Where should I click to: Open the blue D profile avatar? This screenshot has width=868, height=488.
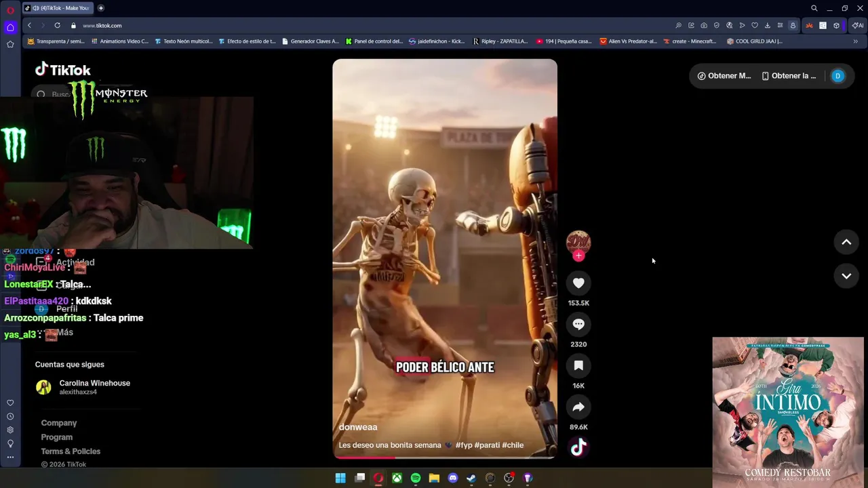(837, 76)
